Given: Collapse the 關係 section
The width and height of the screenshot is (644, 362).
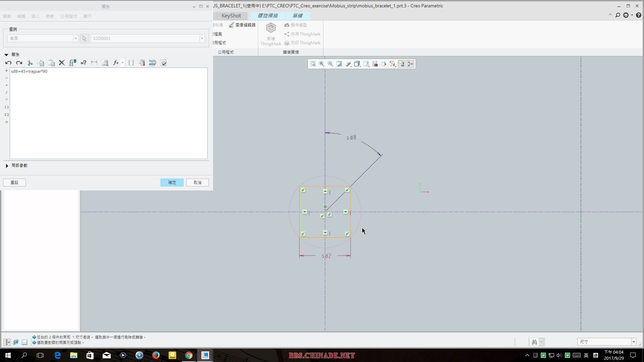Looking at the screenshot, I should pyautogui.click(x=6, y=55).
